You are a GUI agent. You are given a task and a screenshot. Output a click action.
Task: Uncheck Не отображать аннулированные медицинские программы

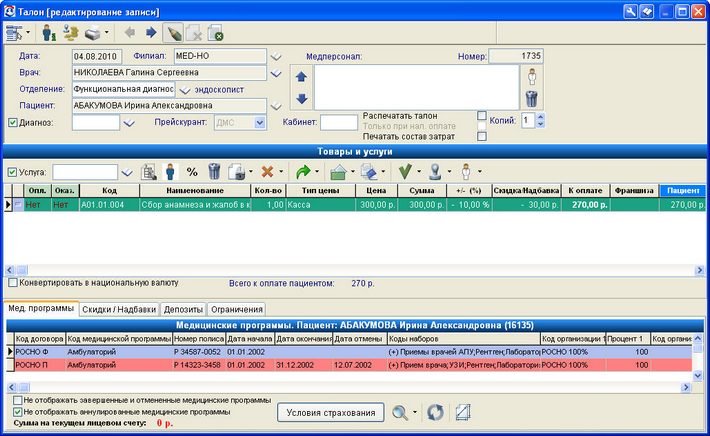coord(17,412)
